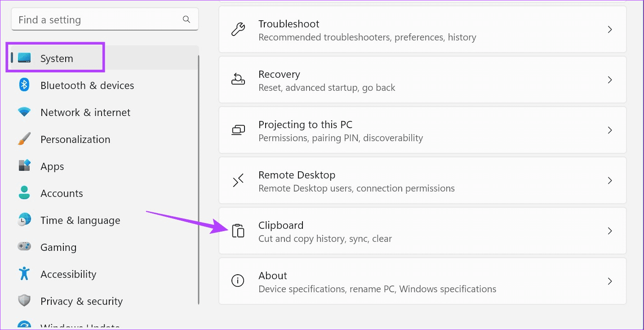Click 'Cut and copy history, sync, clear' text
This screenshot has height=330, width=644.
coord(325,239)
